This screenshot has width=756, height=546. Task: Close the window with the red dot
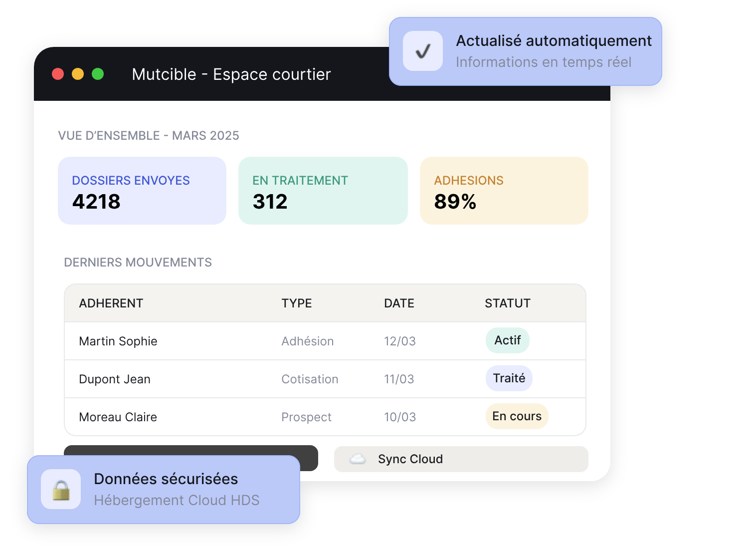(58, 74)
